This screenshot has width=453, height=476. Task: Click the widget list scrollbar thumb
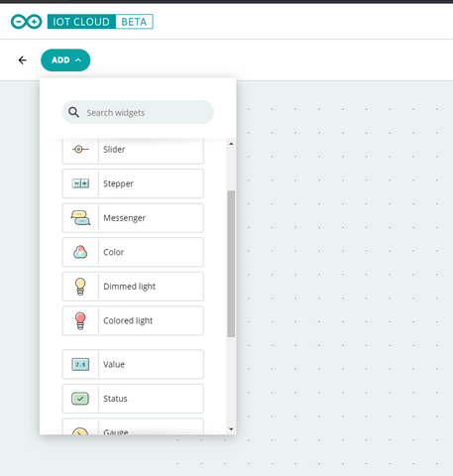231,264
